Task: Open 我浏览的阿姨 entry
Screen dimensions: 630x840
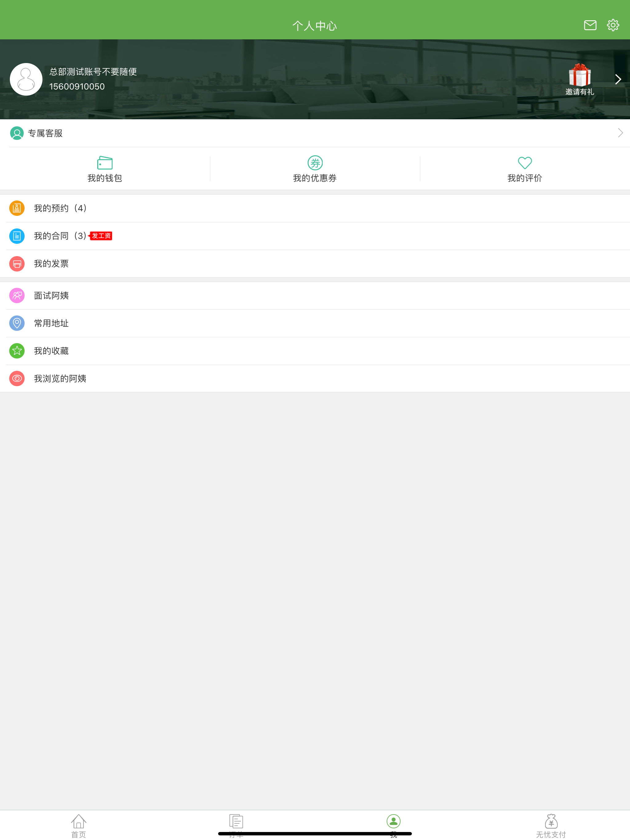Action: tap(315, 378)
